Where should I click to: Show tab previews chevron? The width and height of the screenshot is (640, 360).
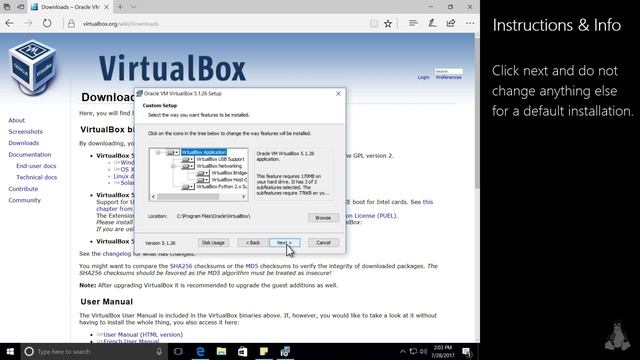click(x=133, y=7)
